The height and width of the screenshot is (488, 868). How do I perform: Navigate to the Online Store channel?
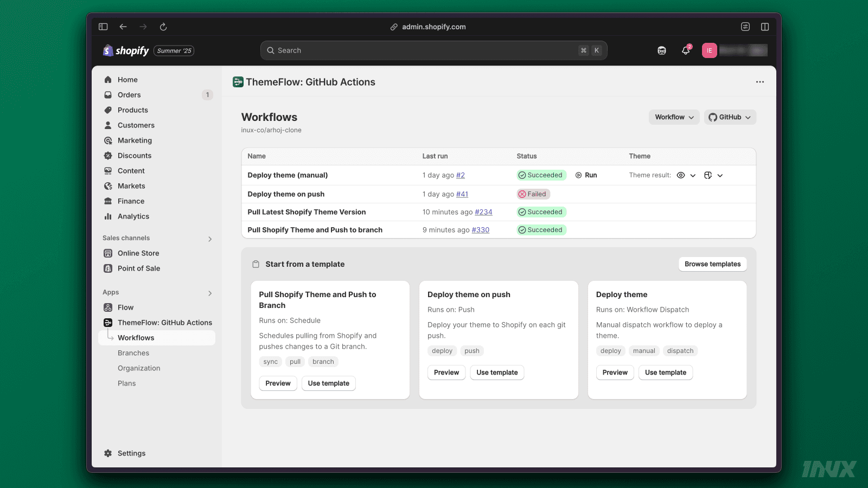138,253
